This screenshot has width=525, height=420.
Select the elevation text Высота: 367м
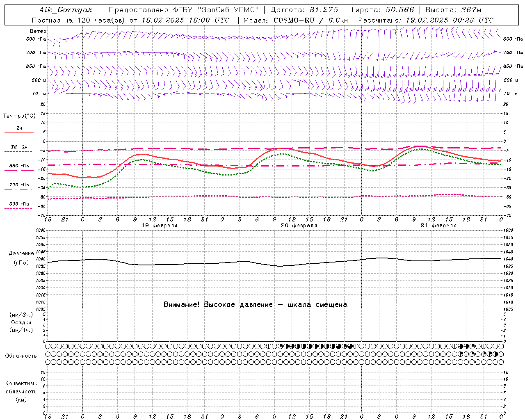tap(453, 10)
